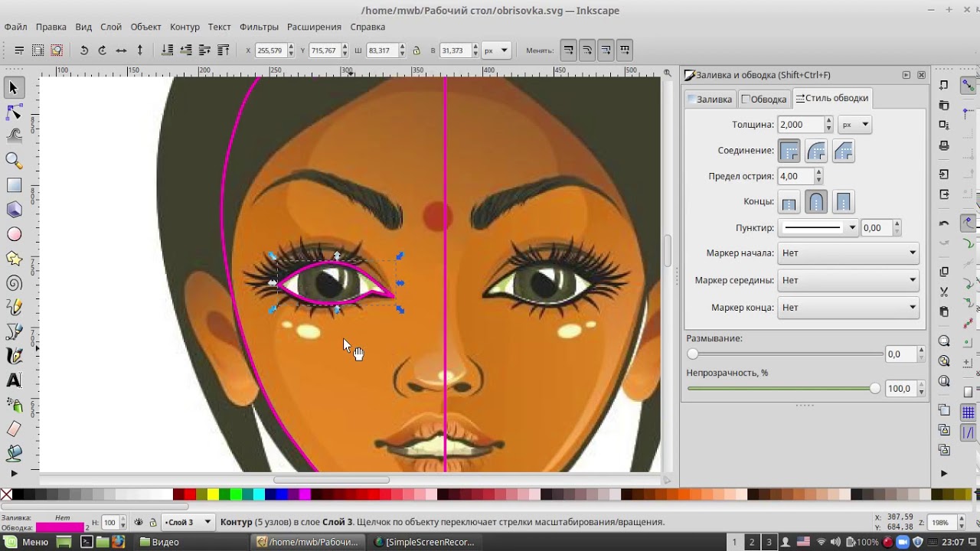
Task: Select the Paint Bucket fill tool
Action: 13,454
